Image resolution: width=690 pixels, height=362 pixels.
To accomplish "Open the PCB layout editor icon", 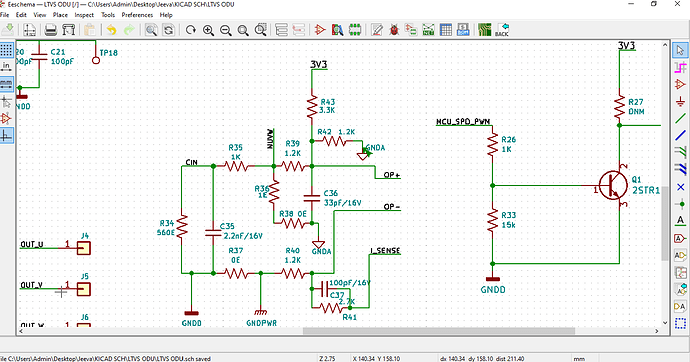I will point(484,30).
